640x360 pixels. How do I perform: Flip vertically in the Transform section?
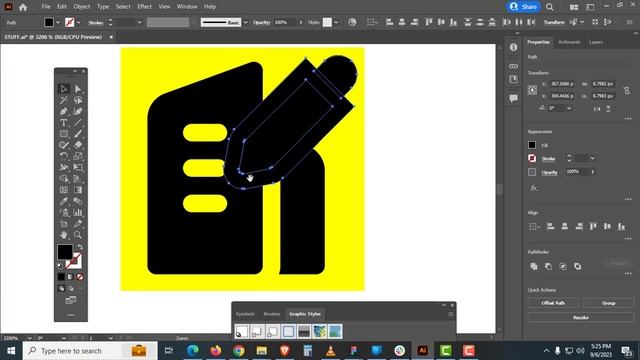pos(608,109)
